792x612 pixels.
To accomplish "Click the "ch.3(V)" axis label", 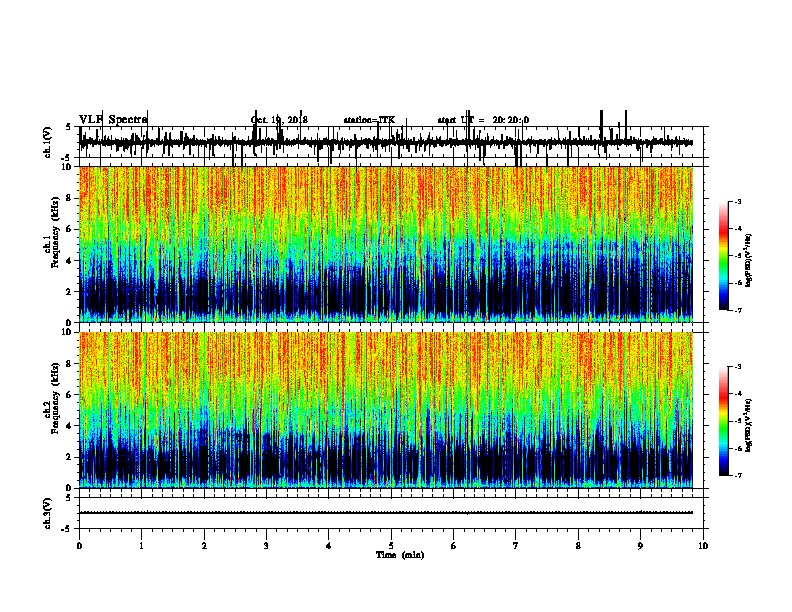I will (48, 513).
